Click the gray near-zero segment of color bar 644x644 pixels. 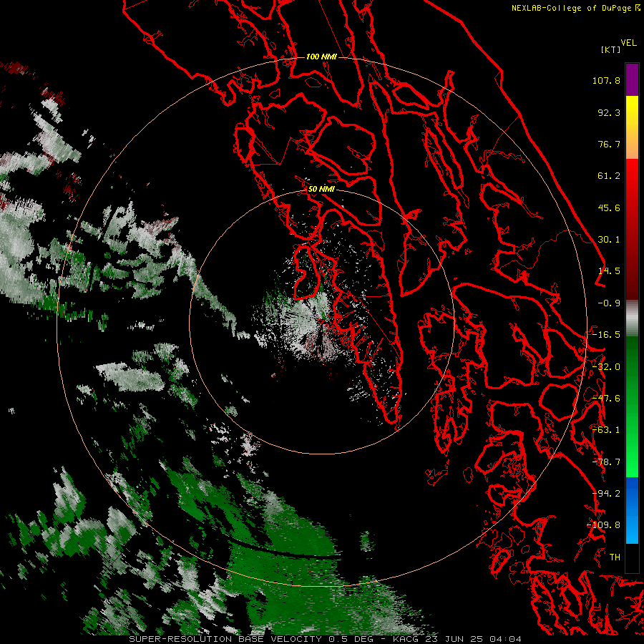pyautogui.click(x=632, y=318)
